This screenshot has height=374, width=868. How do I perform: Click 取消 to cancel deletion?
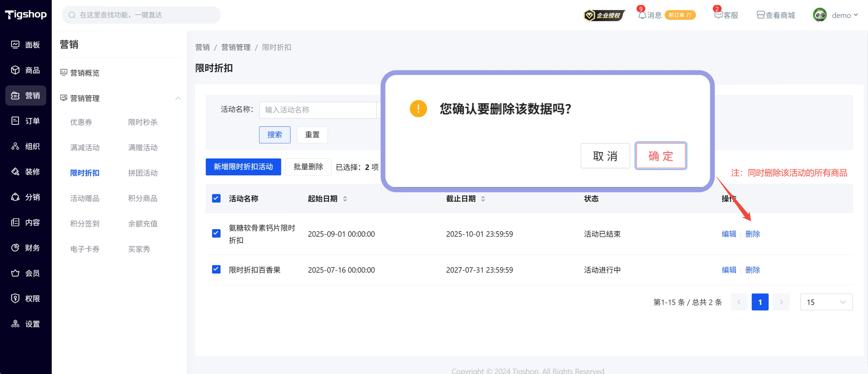click(x=605, y=156)
